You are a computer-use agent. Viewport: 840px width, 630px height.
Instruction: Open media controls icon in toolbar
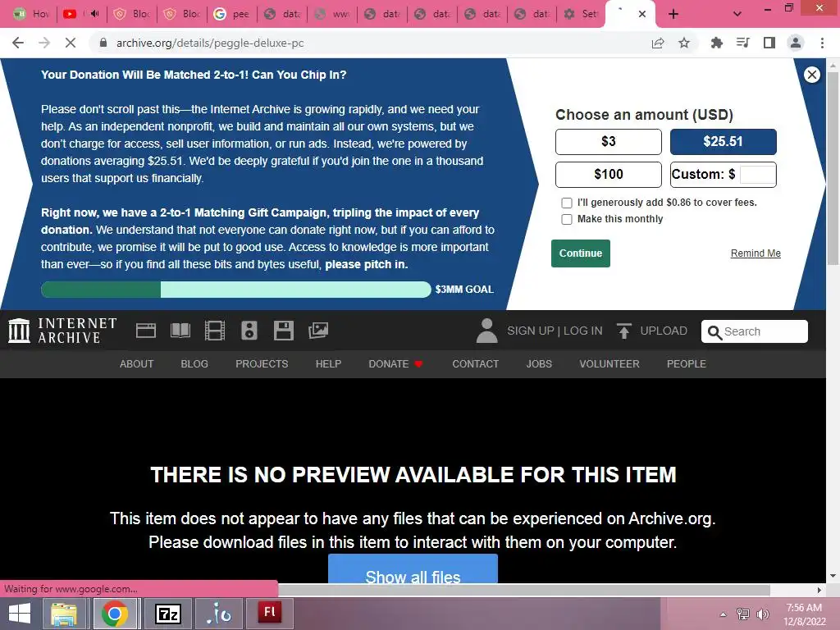(x=743, y=43)
